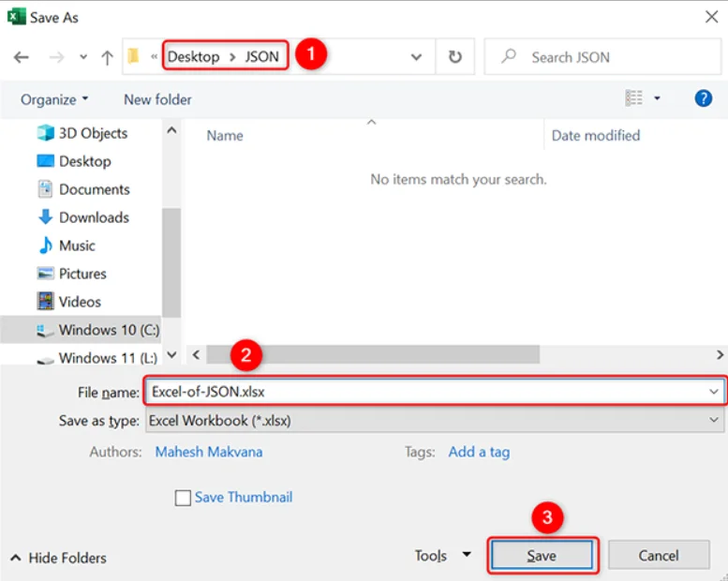Click the Back navigation arrow
728x581 pixels.
tap(21, 57)
